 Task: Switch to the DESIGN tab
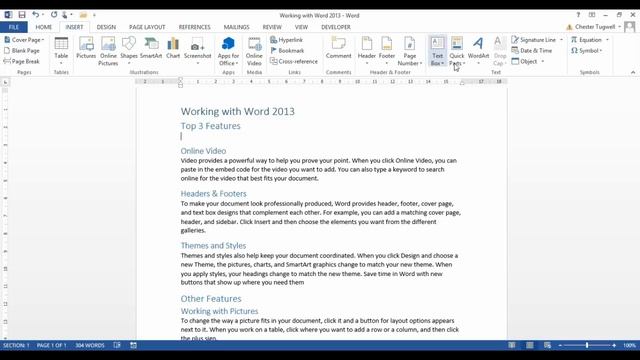pos(106,27)
